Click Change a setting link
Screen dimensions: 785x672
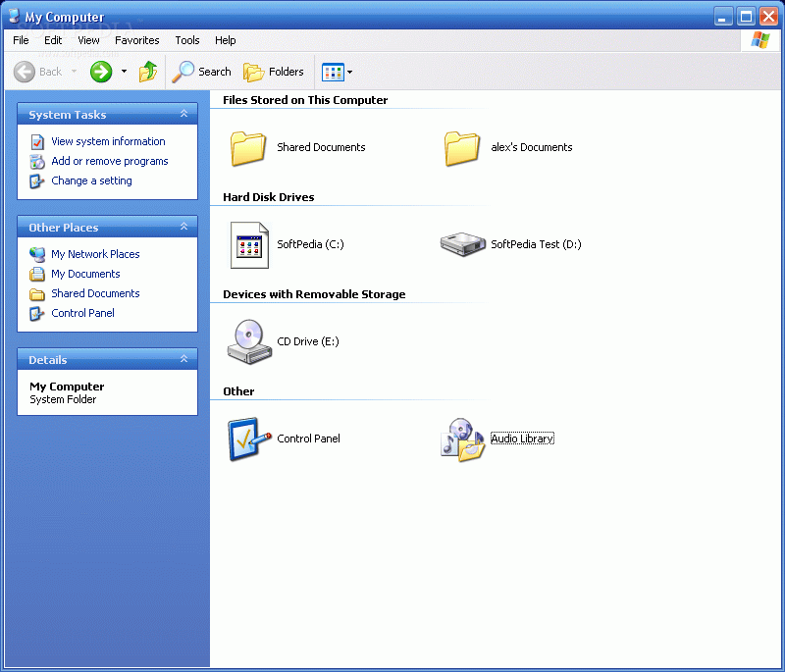91,181
